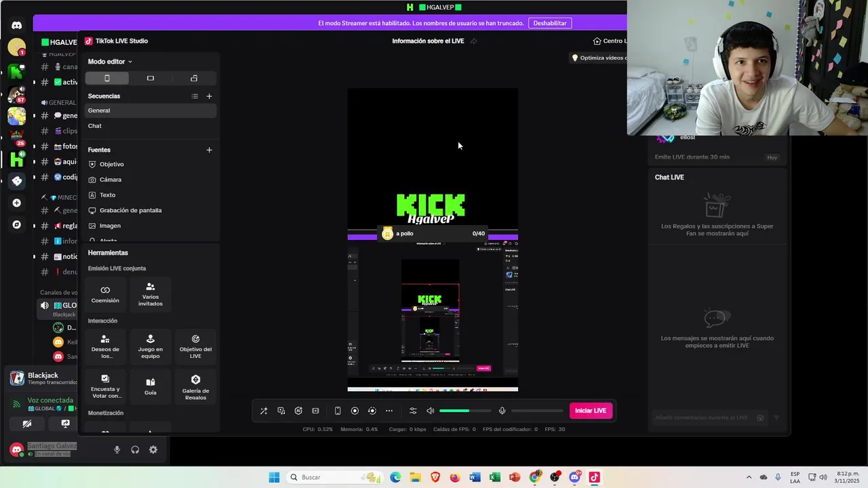
Task: Open Discord direct messages home icon
Action: click(17, 25)
